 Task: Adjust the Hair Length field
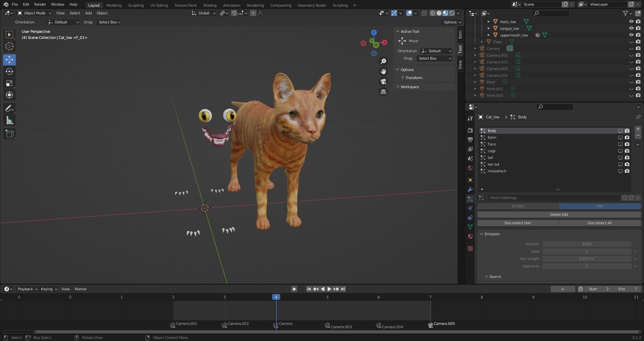point(587,259)
